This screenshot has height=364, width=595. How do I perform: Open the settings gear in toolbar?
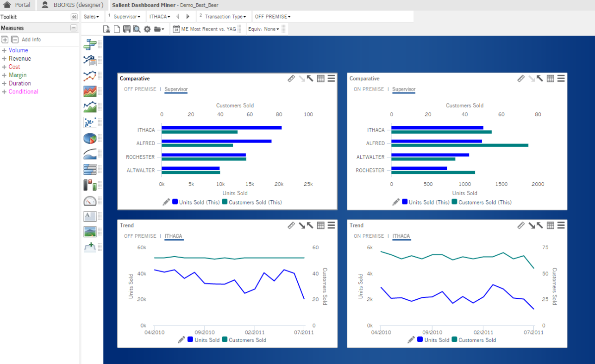pyautogui.click(x=147, y=29)
